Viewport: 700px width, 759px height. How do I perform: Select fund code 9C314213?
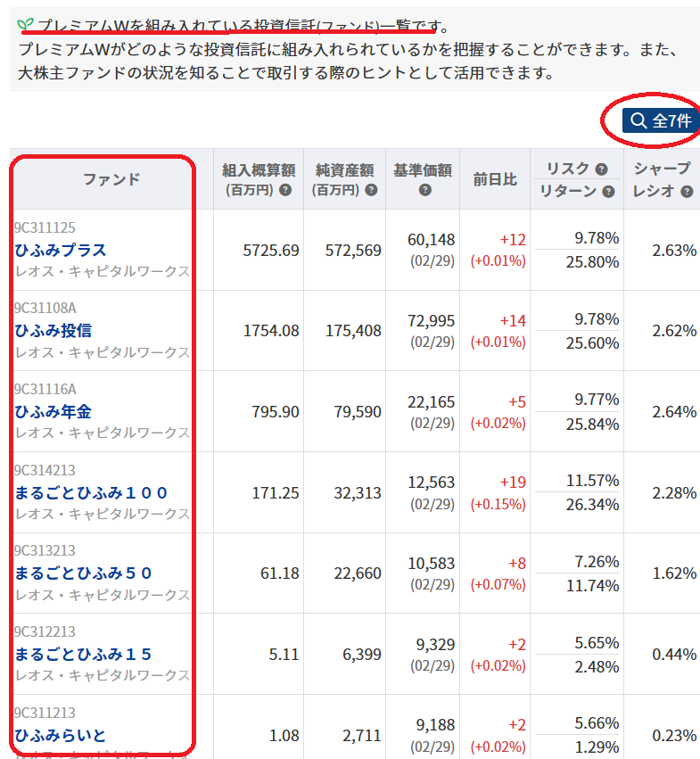click(x=45, y=470)
